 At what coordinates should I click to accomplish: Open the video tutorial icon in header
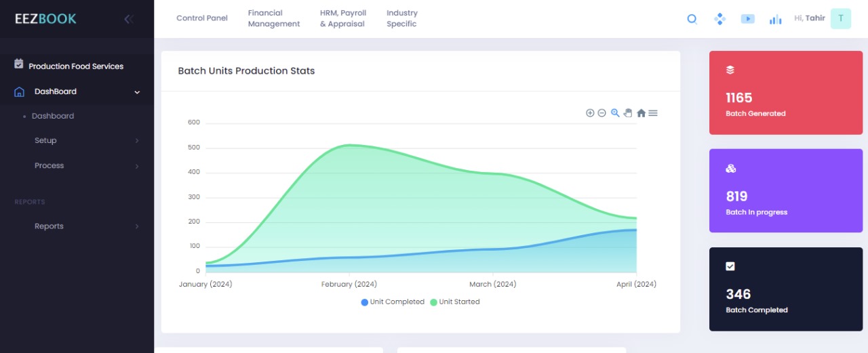[747, 19]
